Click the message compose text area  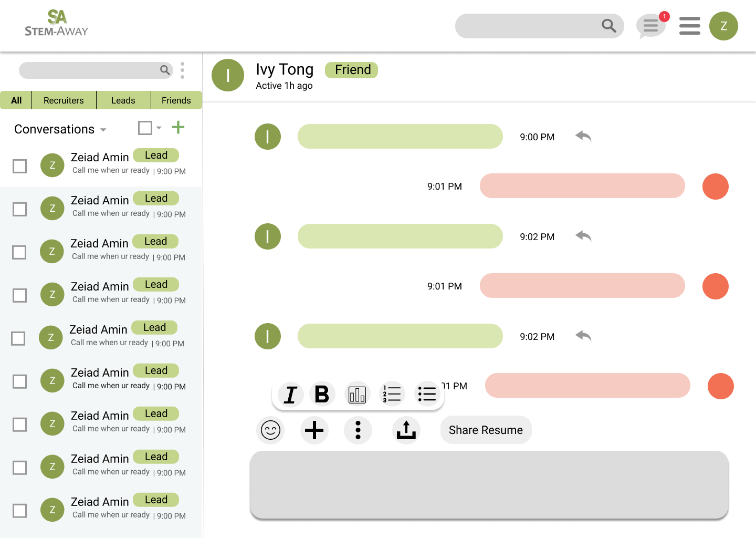489,485
